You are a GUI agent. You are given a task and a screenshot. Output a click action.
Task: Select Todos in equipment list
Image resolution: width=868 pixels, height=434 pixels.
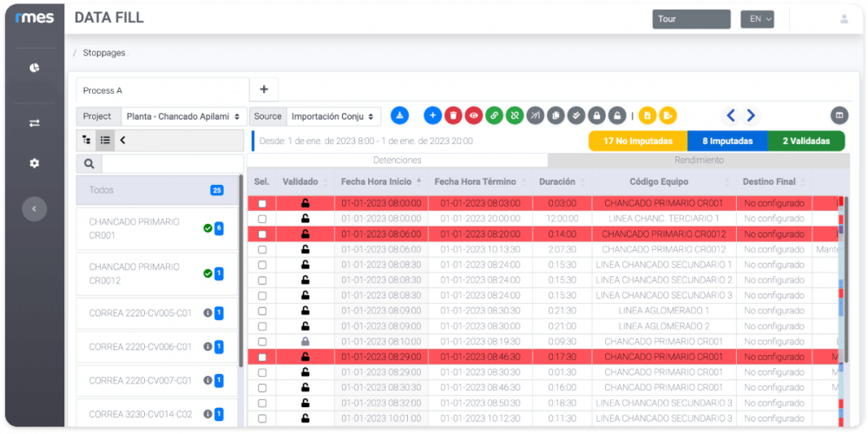(x=156, y=190)
